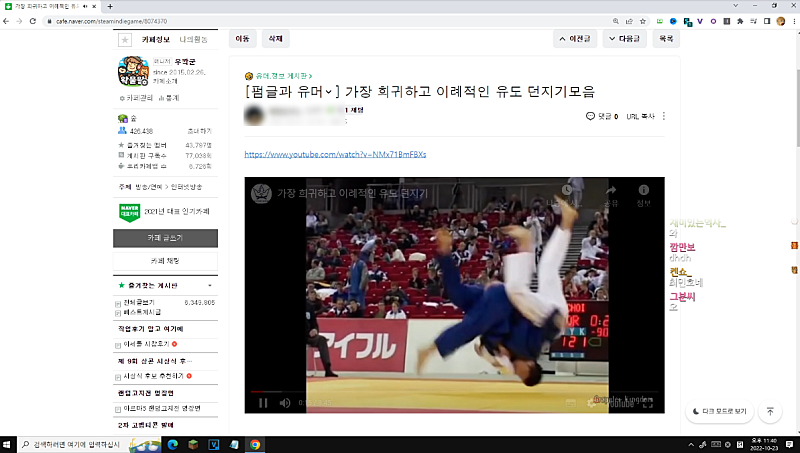
Task: Open the 통계 statistics link
Action: [169, 98]
